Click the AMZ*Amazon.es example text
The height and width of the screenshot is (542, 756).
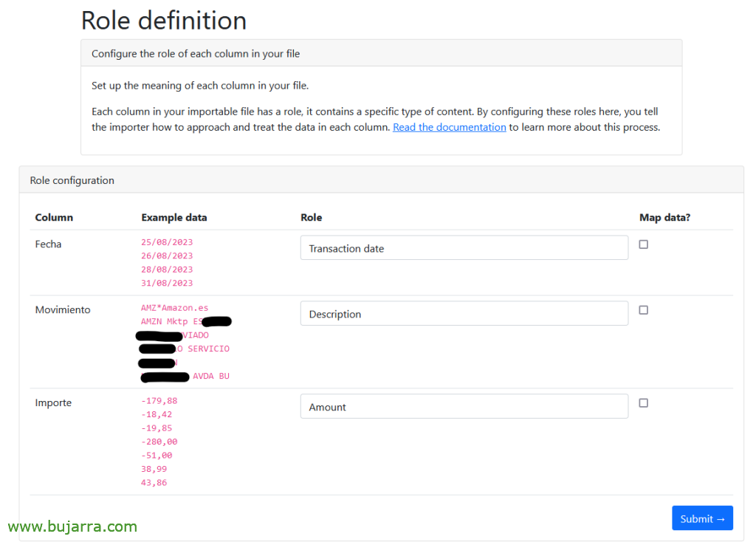click(x=174, y=308)
